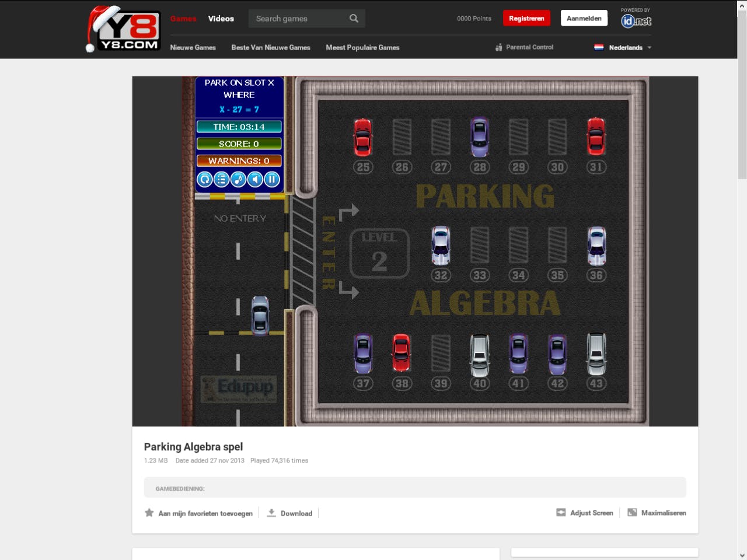Click the Registreren button
This screenshot has width=747, height=560.
click(x=526, y=18)
